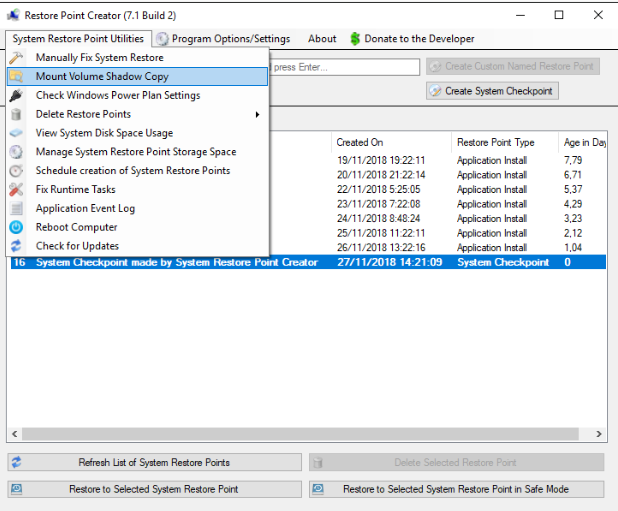The image size is (618, 511).
Task: Click the clock icon for Schedule creation of Restore Points
Action: click(16, 171)
